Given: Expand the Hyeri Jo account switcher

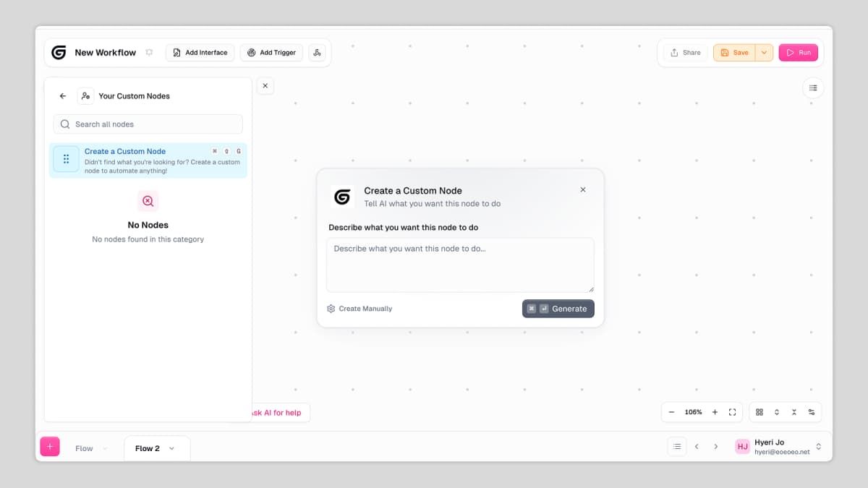Looking at the screenshot, I should click(818, 447).
